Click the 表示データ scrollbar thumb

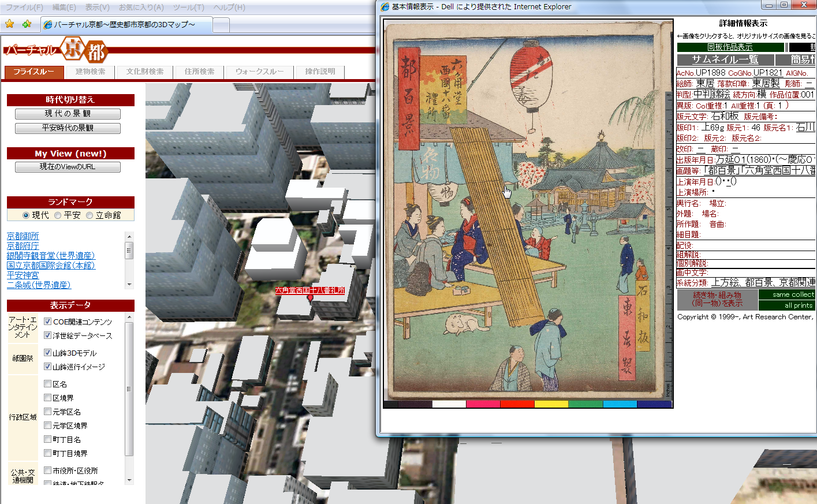tap(129, 389)
